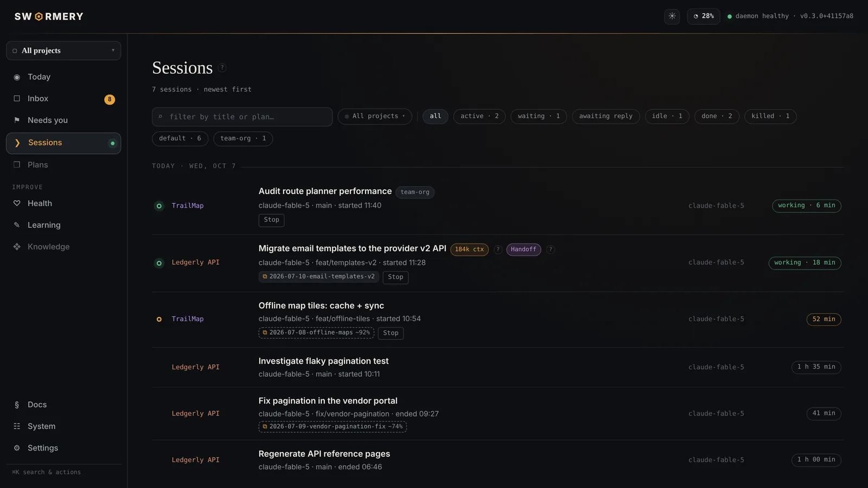
Task: Click Ledgerly API label on Regenerate API row
Action: point(196,460)
